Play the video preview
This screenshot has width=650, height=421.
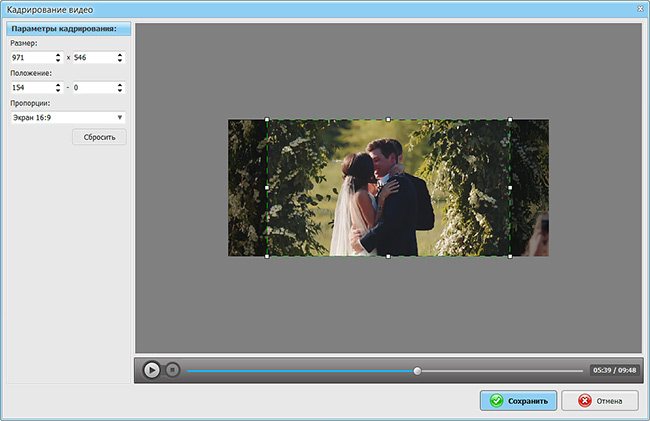pos(151,370)
